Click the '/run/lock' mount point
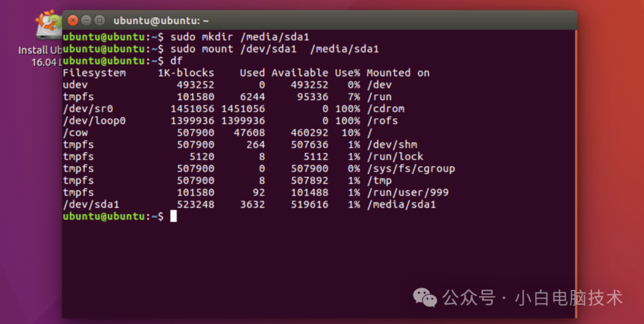 coord(395,157)
